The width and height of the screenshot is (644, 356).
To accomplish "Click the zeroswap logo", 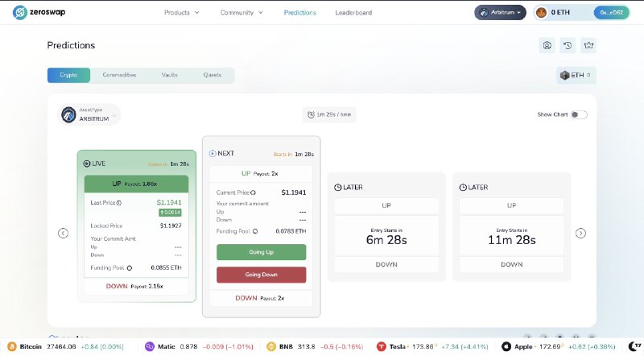I will click(x=39, y=12).
